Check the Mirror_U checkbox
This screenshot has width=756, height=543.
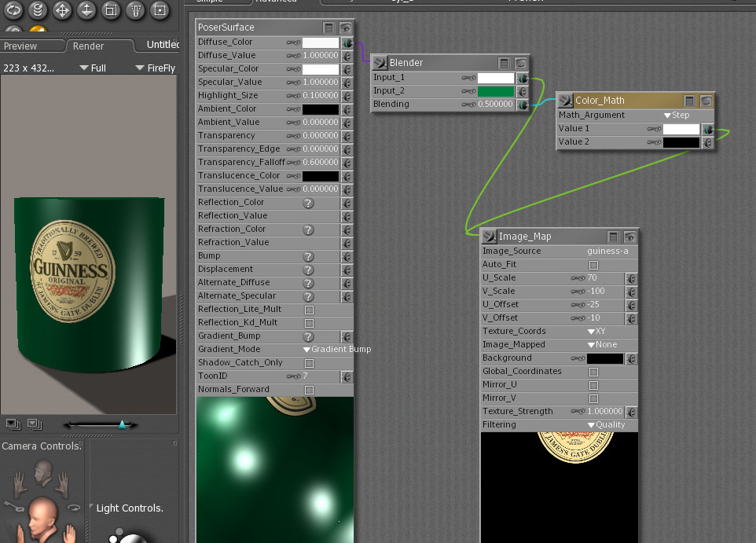coord(593,385)
